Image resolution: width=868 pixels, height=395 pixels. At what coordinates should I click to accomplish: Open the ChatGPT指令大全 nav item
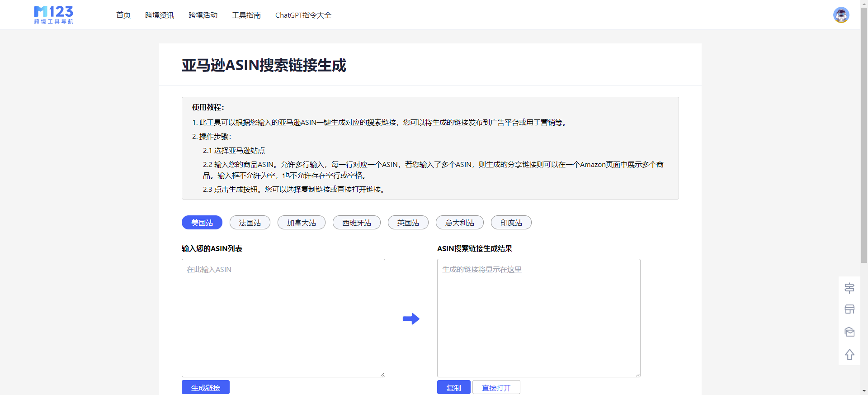click(303, 15)
